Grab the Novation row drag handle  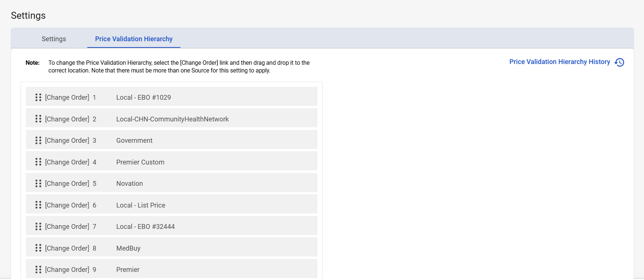[38, 183]
